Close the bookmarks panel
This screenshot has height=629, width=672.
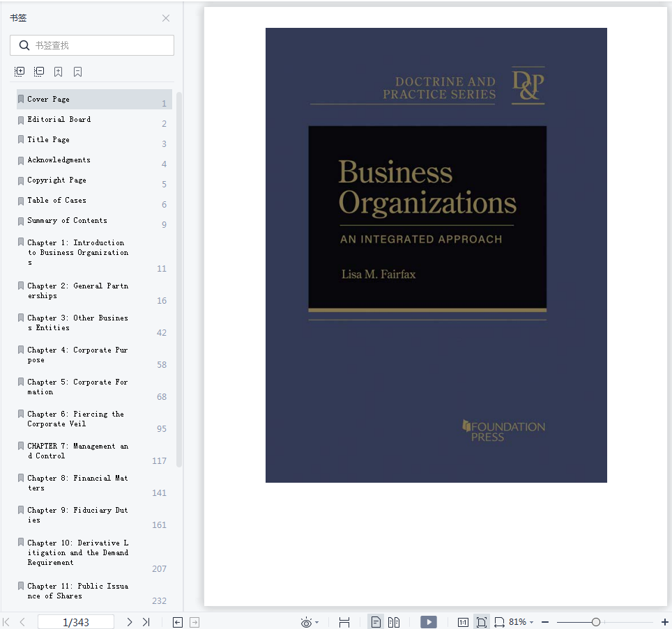tap(166, 18)
